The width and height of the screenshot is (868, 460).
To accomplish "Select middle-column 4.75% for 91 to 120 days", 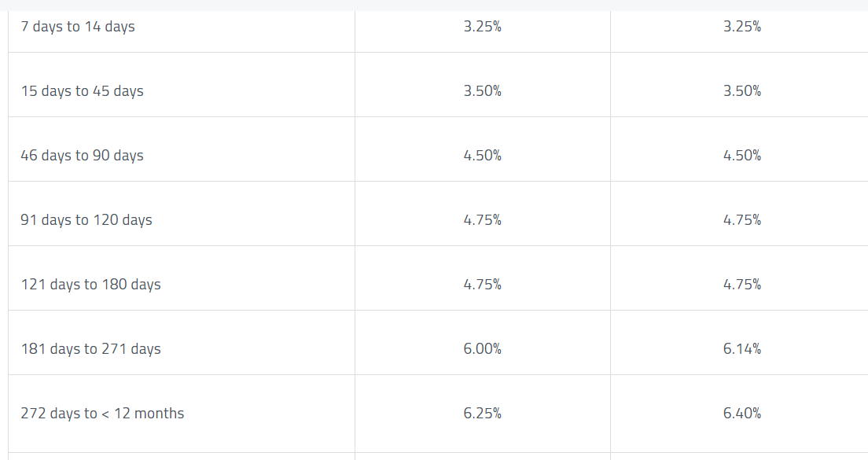I will pyautogui.click(x=482, y=220).
